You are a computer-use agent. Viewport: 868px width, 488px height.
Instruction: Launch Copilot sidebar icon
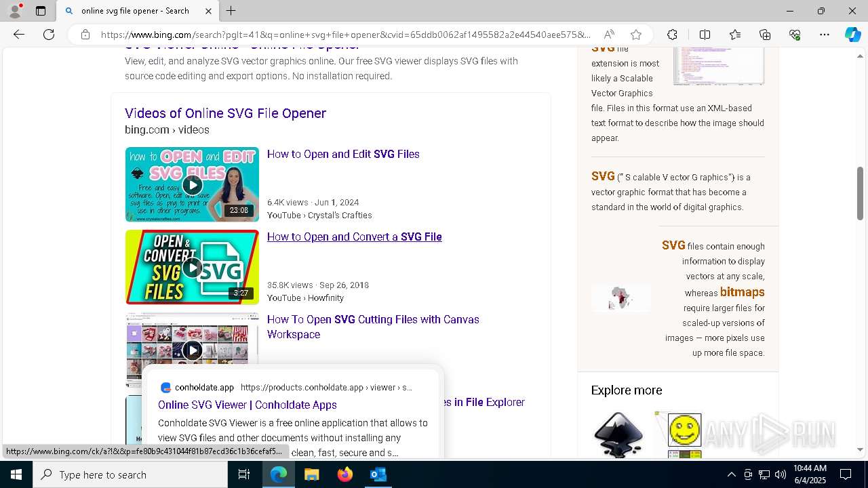click(x=852, y=35)
